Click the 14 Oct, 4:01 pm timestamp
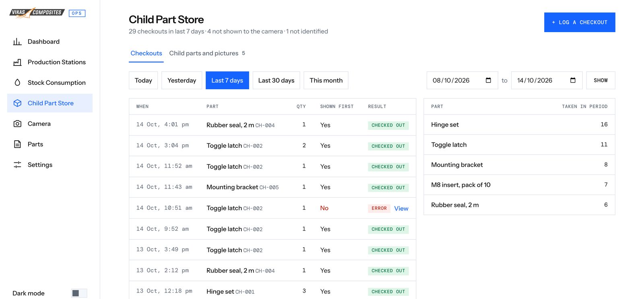This screenshot has width=644, height=299. click(x=163, y=125)
